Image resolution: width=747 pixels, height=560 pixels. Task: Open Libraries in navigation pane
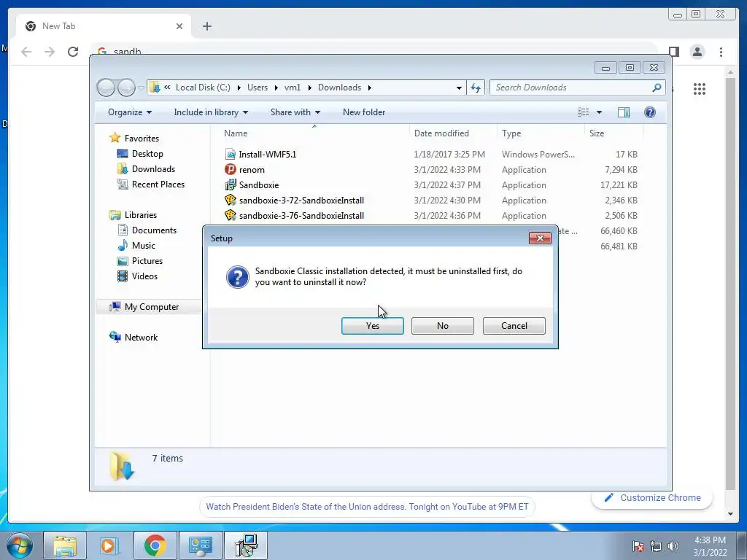[141, 215]
